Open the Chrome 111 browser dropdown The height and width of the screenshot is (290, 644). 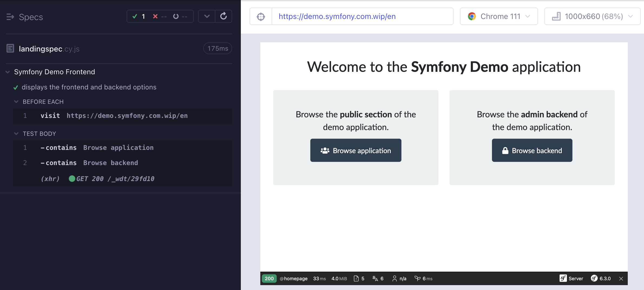(499, 16)
